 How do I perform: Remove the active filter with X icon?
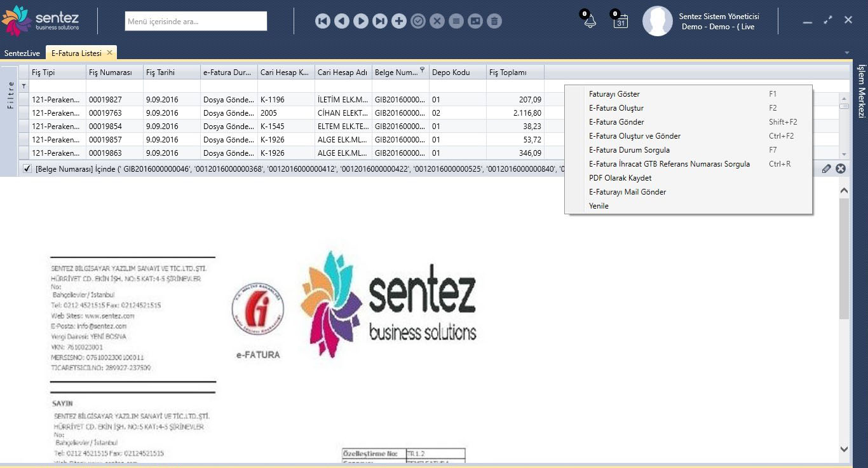click(x=841, y=169)
